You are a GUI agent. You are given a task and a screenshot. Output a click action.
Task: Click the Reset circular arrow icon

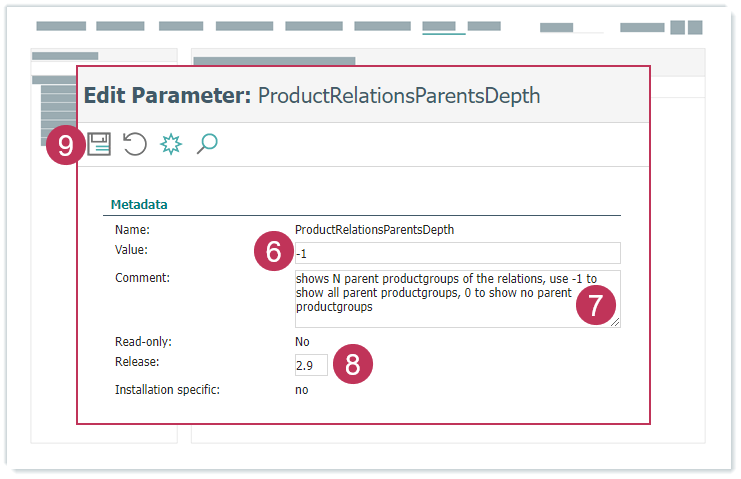pyautogui.click(x=135, y=144)
